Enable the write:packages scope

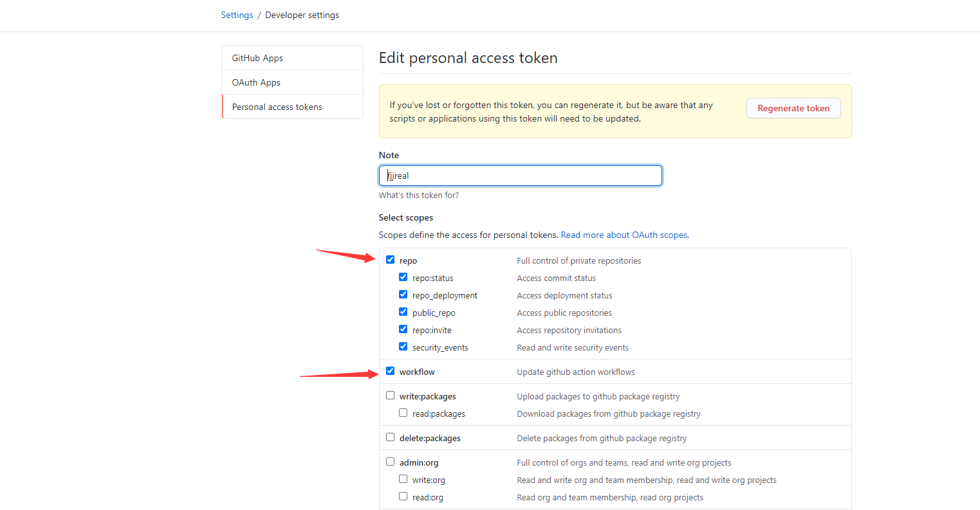click(x=391, y=394)
